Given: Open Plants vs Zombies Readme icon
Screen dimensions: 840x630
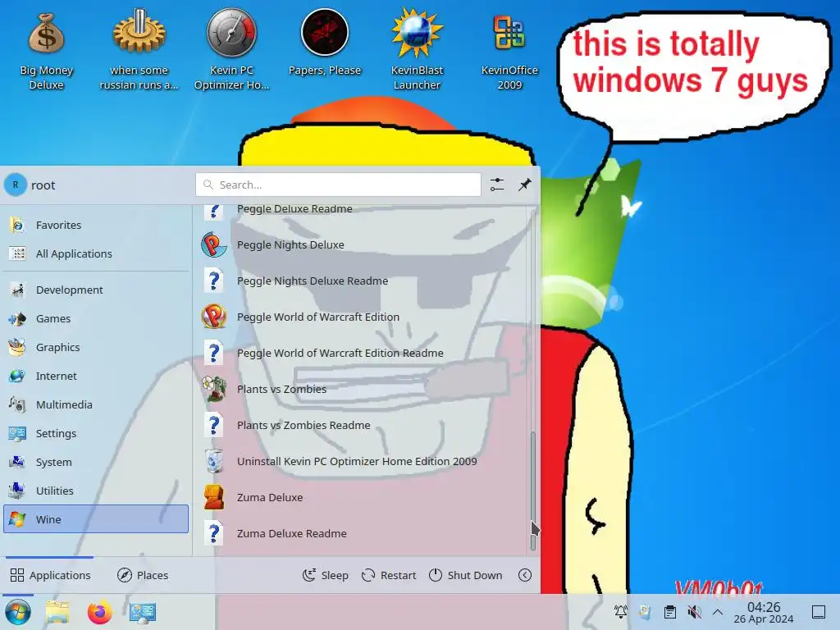Looking at the screenshot, I should click(x=214, y=426).
